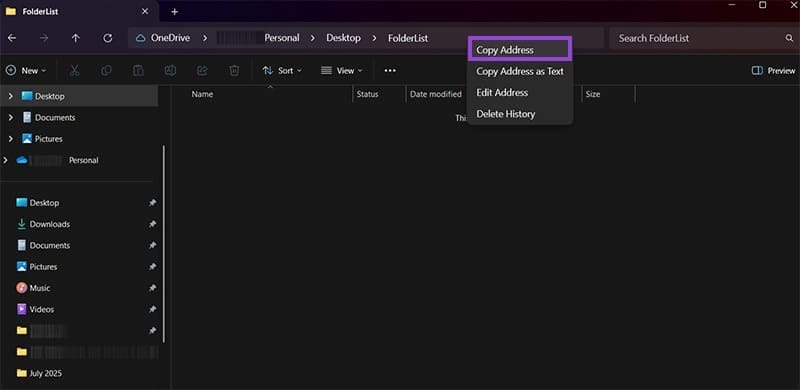The height and width of the screenshot is (390, 800).
Task: Click the Copy icon in toolbar
Action: coord(106,70)
